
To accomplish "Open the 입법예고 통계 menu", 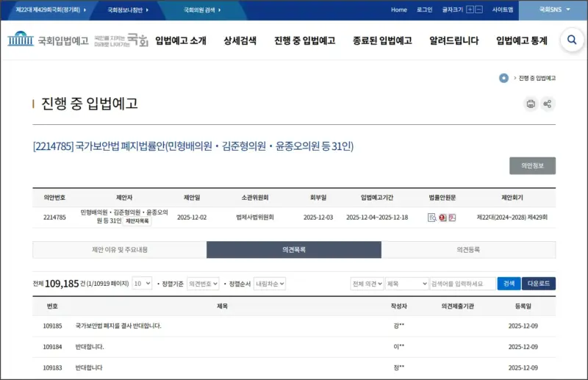I will [x=522, y=40].
